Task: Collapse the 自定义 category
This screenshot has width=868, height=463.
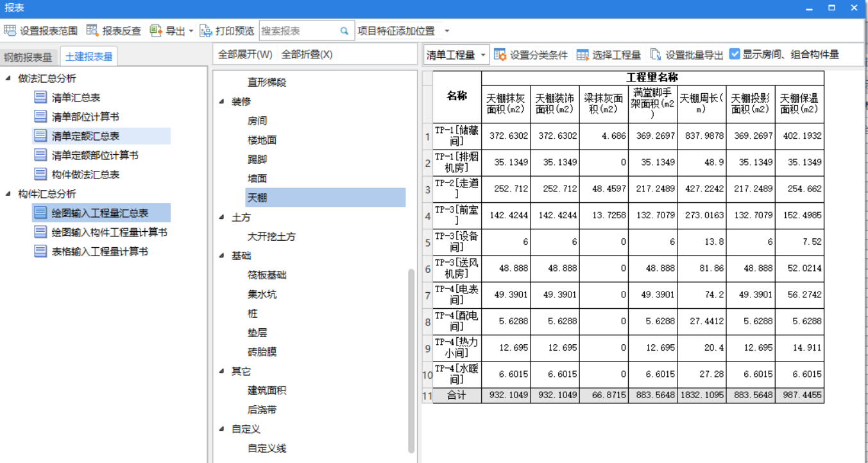Action: pyautogui.click(x=221, y=429)
